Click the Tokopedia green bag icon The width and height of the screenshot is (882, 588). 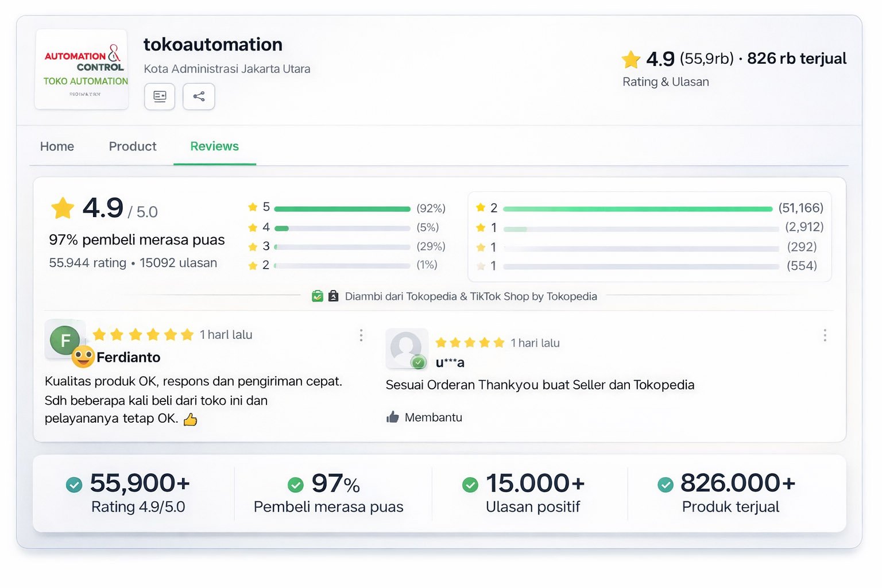[x=318, y=296]
